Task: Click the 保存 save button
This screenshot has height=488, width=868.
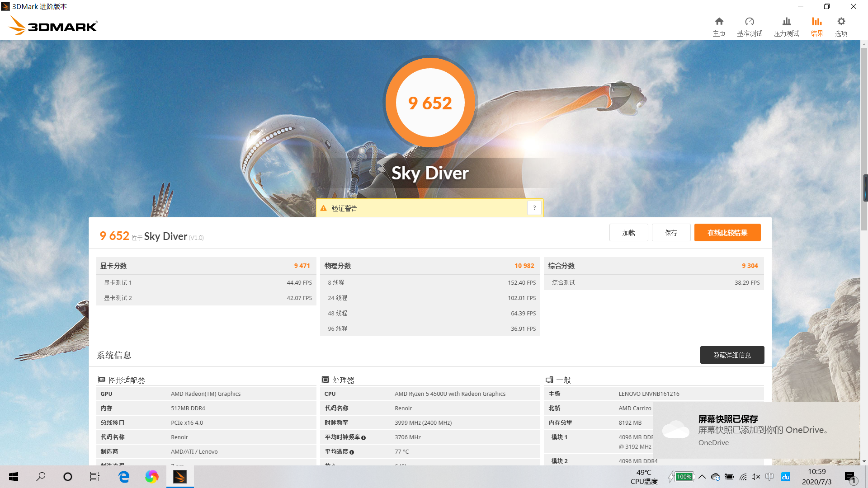Action: (671, 232)
